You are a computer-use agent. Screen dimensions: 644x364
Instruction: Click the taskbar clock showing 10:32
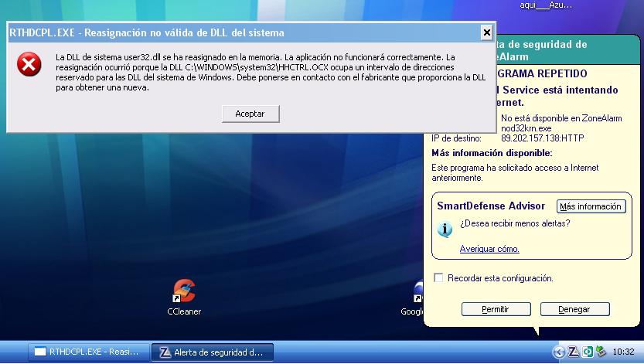(x=623, y=352)
